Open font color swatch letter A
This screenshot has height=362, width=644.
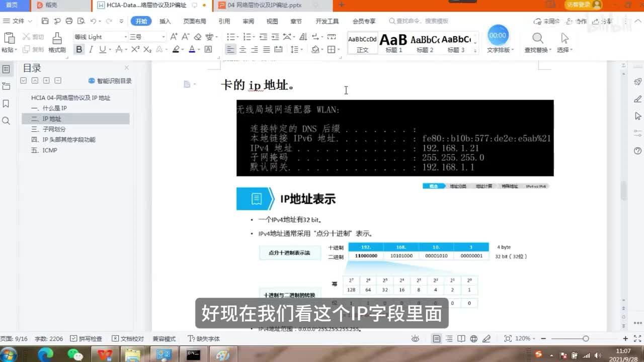coord(192,49)
